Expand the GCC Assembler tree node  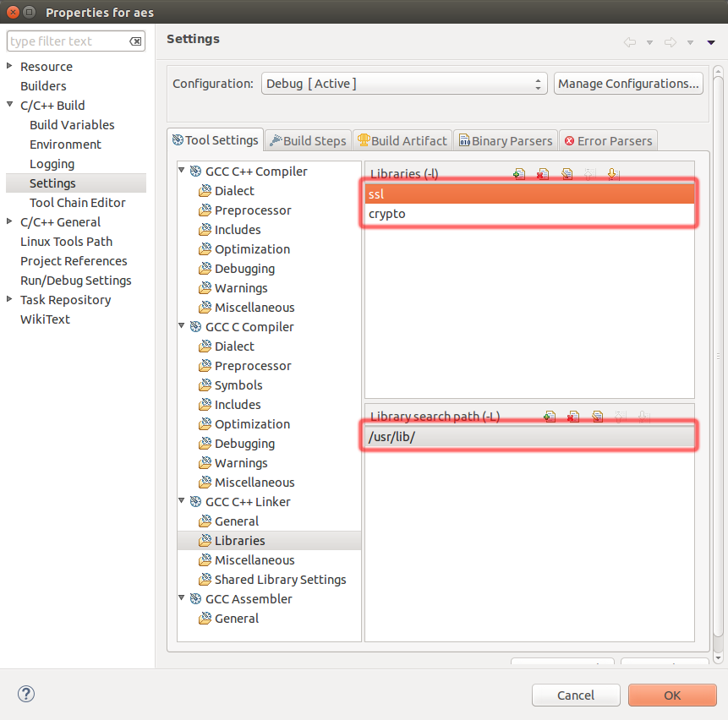click(x=181, y=598)
